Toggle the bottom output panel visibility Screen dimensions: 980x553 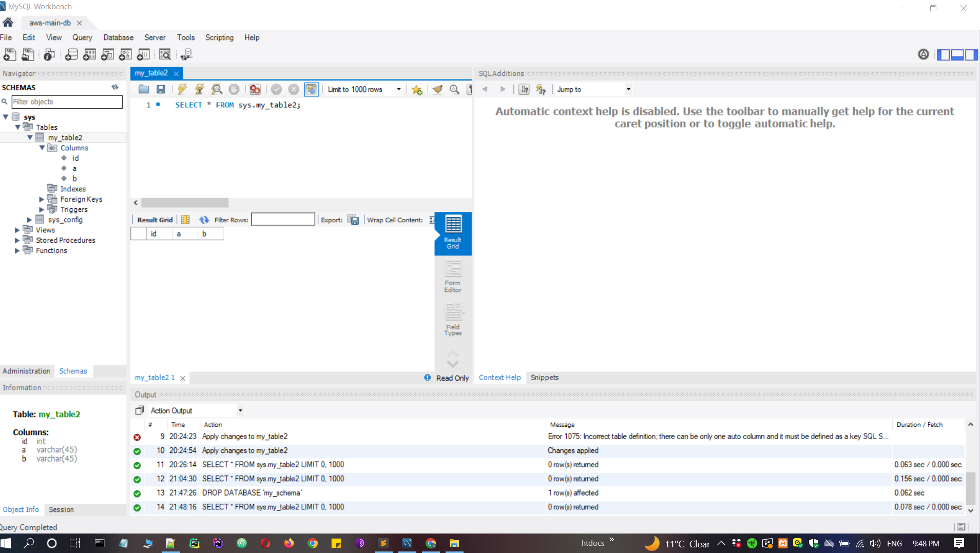957,54
